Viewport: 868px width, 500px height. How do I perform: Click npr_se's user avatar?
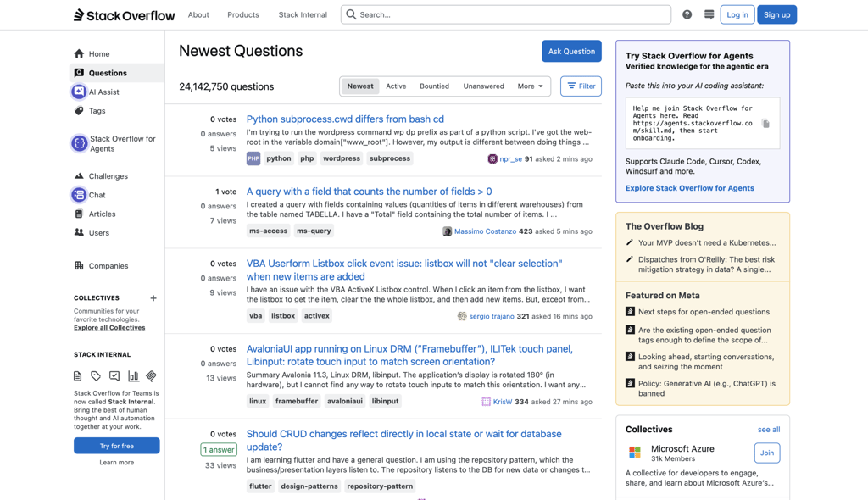click(492, 159)
